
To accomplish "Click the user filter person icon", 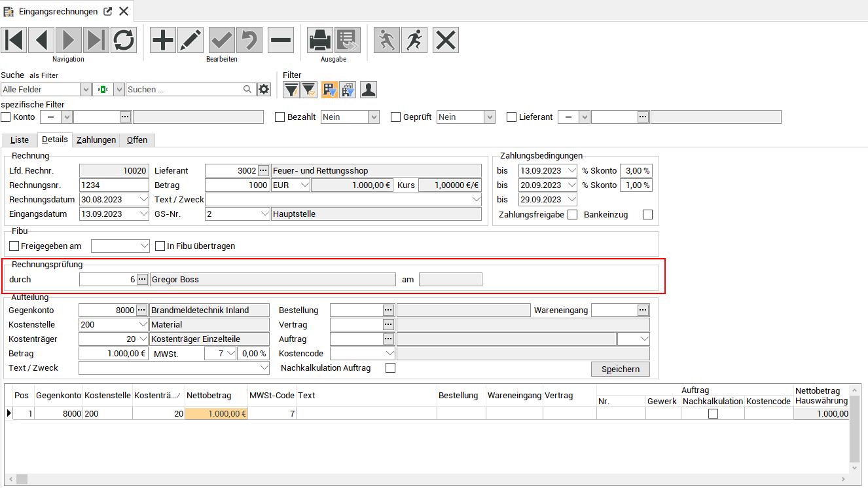I will tap(369, 90).
